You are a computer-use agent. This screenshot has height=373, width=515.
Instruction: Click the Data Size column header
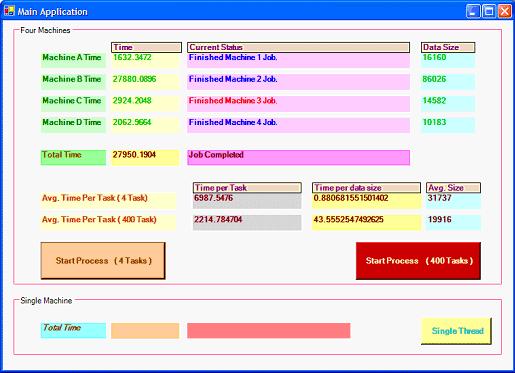pos(448,47)
